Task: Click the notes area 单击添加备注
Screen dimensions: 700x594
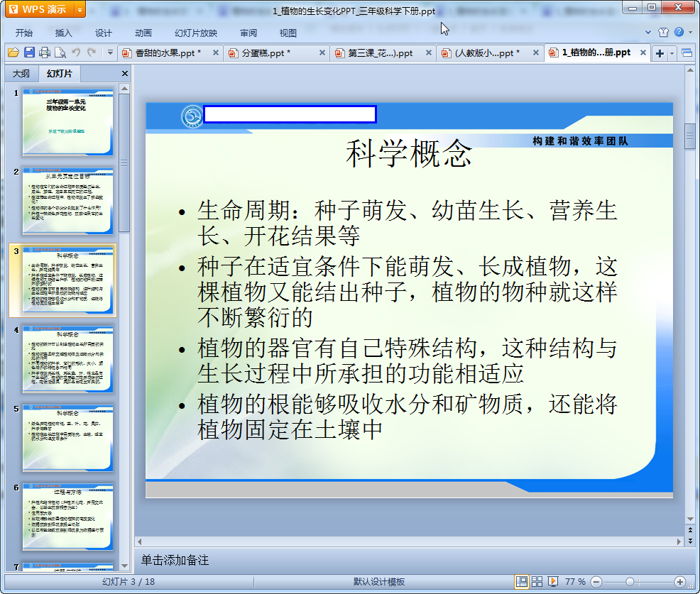Action: pos(175,560)
